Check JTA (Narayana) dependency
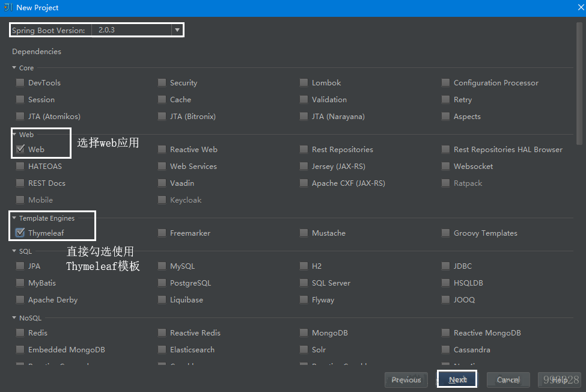The image size is (586, 392). pyautogui.click(x=304, y=116)
